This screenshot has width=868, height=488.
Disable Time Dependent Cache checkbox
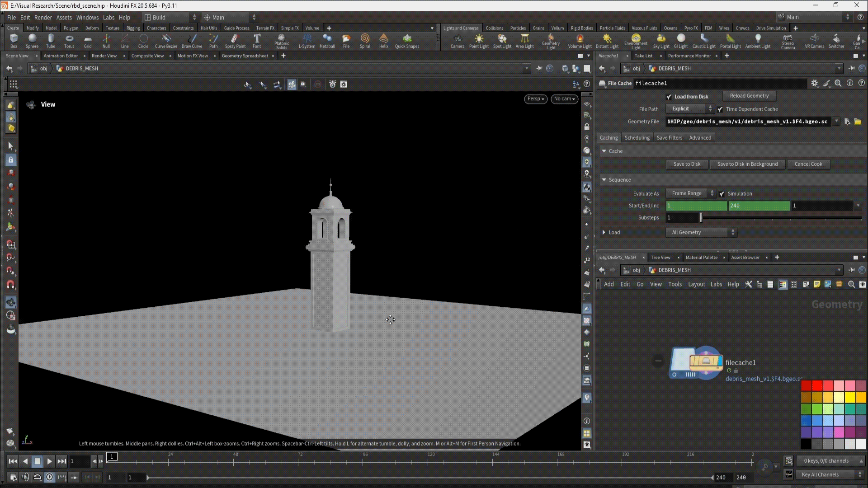tap(720, 109)
